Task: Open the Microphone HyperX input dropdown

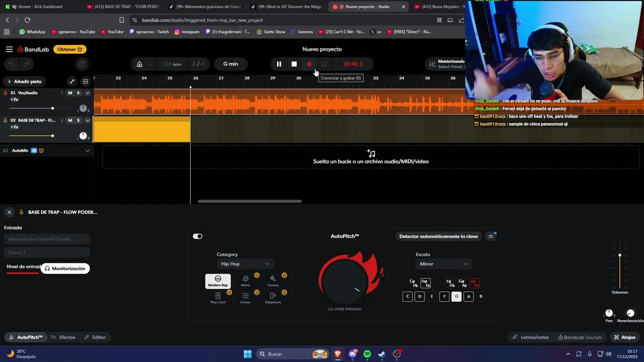Action: pos(47,239)
